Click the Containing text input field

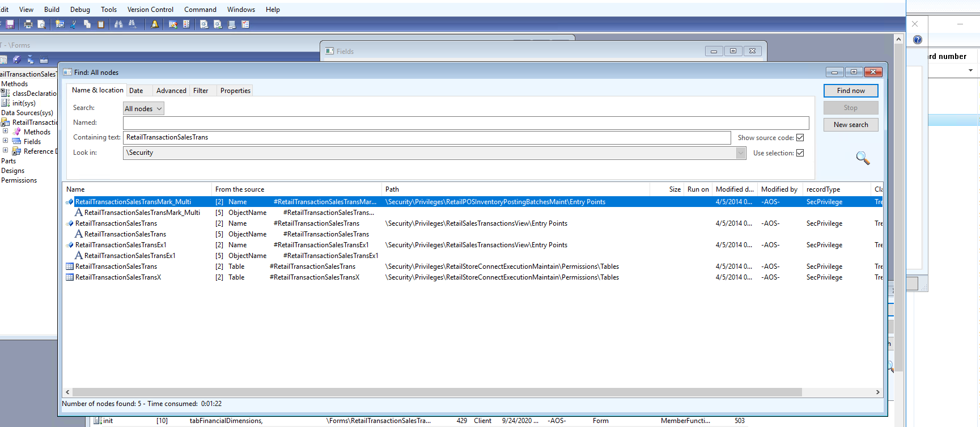point(427,137)
